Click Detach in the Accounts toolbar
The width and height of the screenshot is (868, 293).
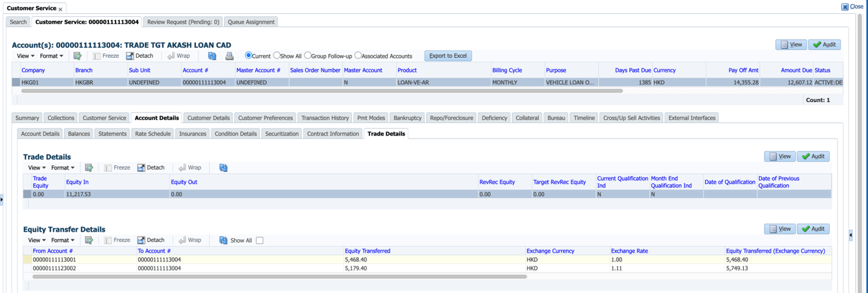coord(139,56)
